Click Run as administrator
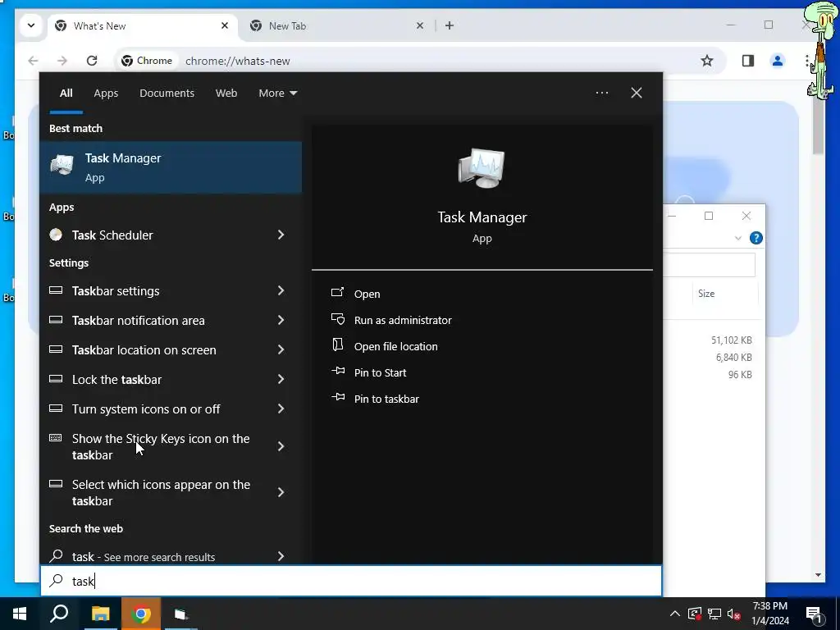This screenshot has height=630, width=840. [x=403, y=320]
